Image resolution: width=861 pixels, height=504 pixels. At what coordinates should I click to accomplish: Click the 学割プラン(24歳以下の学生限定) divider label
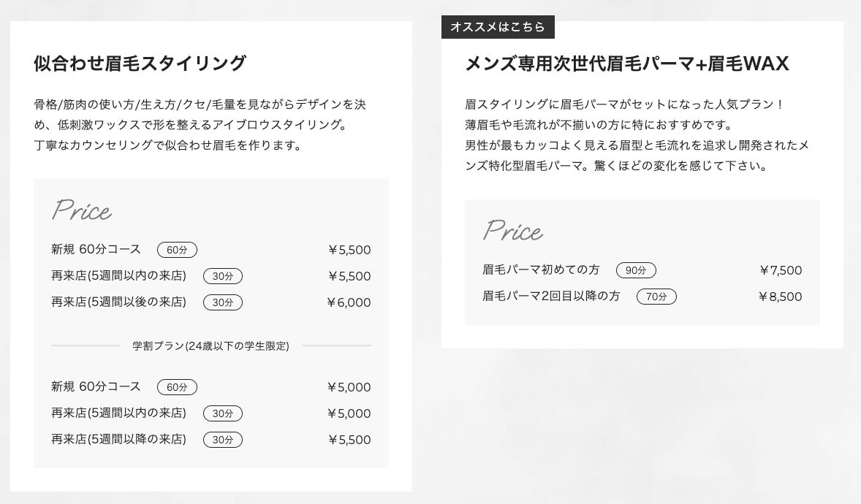pos(210,345)
